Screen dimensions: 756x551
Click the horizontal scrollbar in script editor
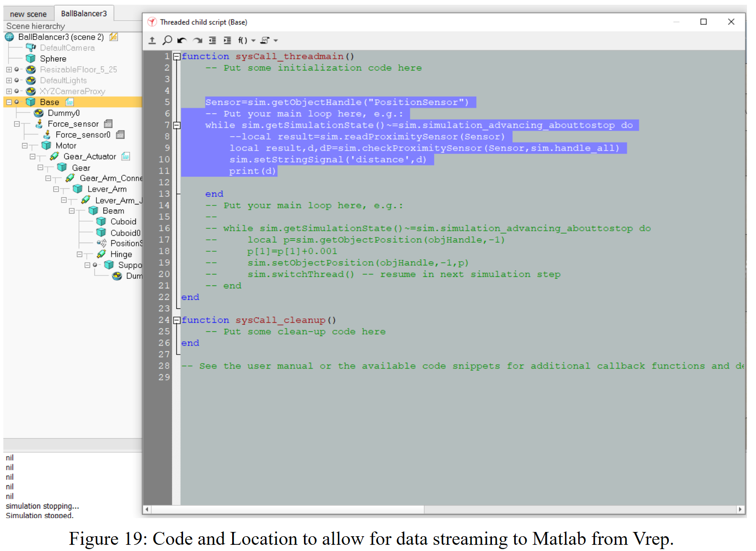(x=288, y=510)
